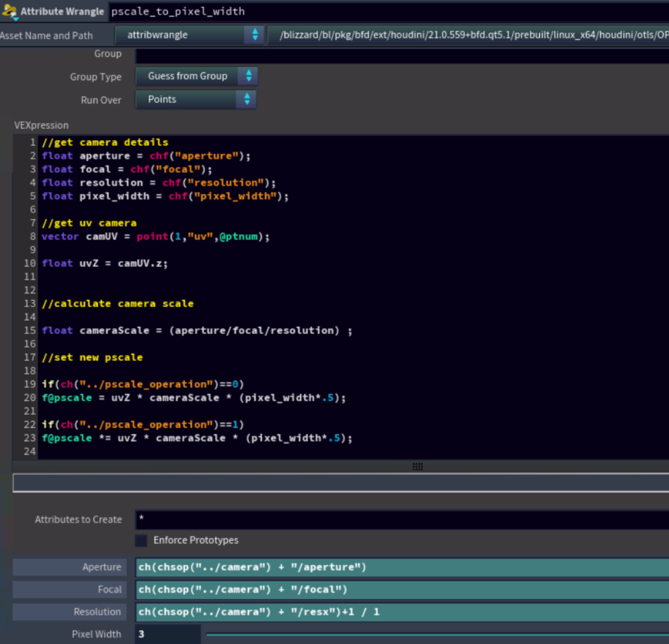Expand the Run Over Points dropdown
Screen dimensions: 669x644
pos(195,99)
